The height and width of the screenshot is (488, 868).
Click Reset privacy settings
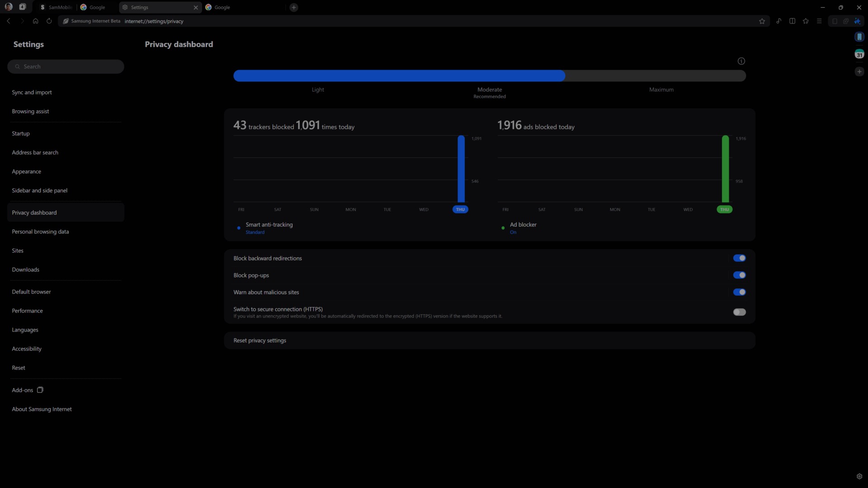coord(259,340)
